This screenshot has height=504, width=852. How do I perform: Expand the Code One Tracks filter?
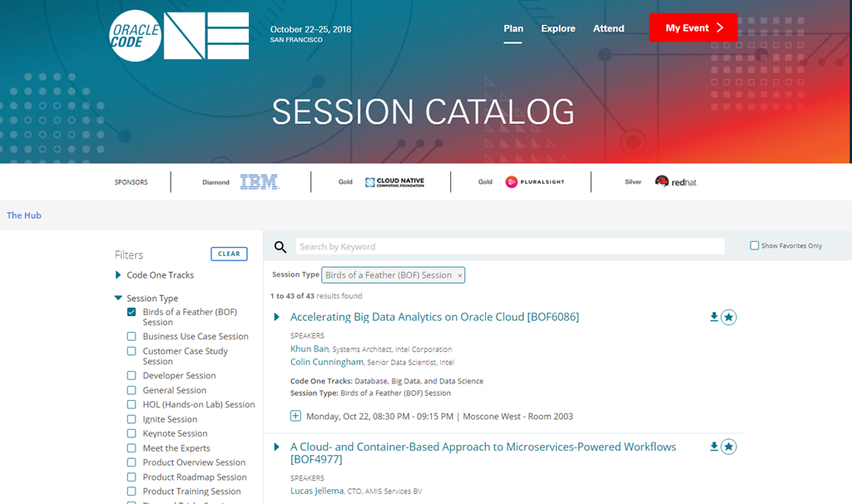click(118, 275)
